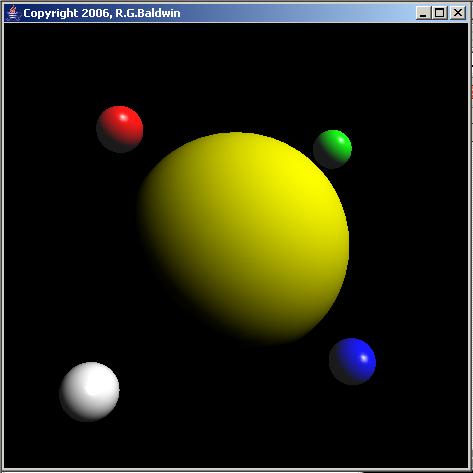Viewport: 473px width, 473px height.
Task: Open the Java coffee cup system menu icon
Action: point(13,13)
